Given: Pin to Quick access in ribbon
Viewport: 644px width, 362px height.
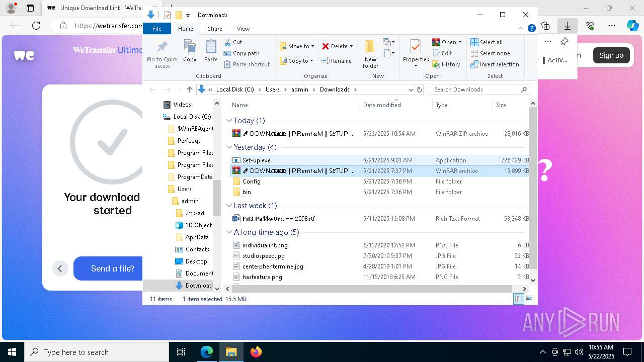Looking at the screenshot, I should (162, 54).
